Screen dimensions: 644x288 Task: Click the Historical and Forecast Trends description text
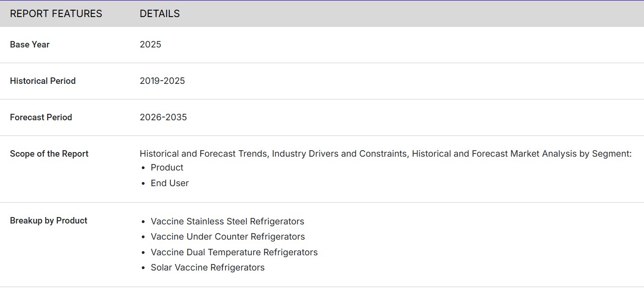(386, 154)
